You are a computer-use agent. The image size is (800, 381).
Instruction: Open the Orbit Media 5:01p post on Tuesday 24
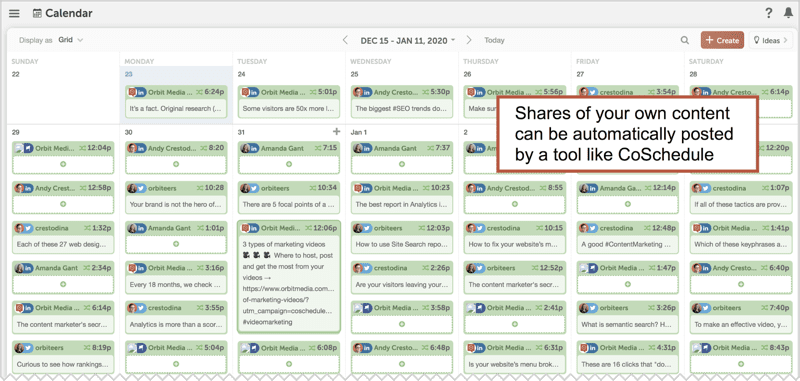[x=289, y=101]
